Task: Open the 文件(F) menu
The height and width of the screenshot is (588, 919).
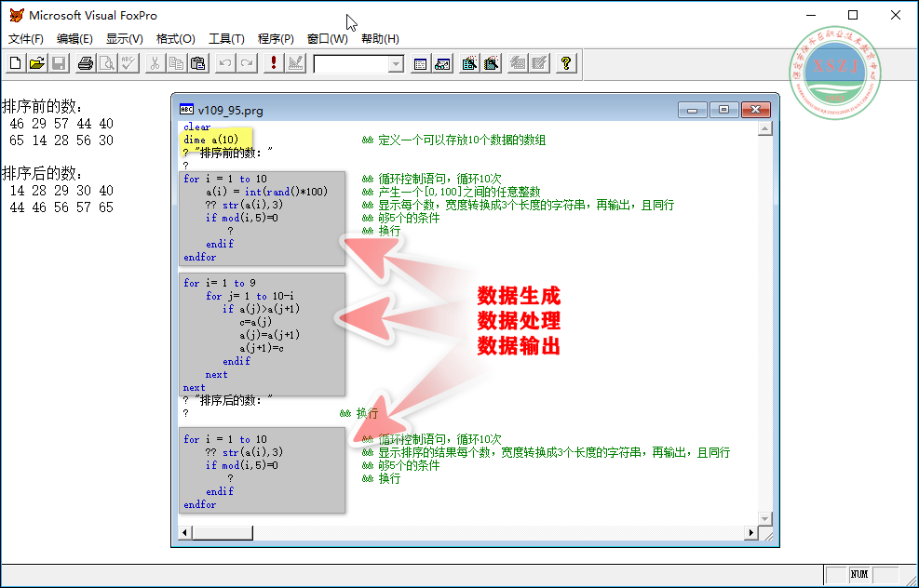Action: click(26, 39)
